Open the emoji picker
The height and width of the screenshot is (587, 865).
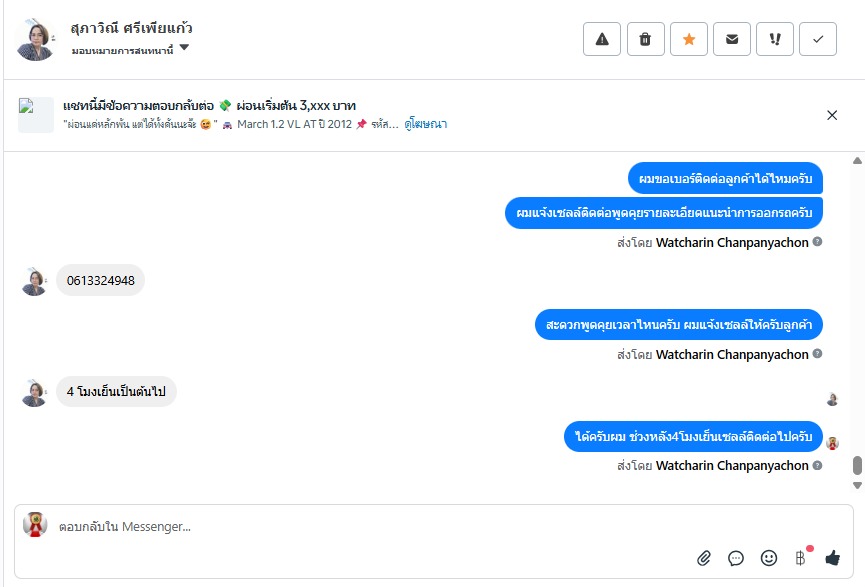768,558
